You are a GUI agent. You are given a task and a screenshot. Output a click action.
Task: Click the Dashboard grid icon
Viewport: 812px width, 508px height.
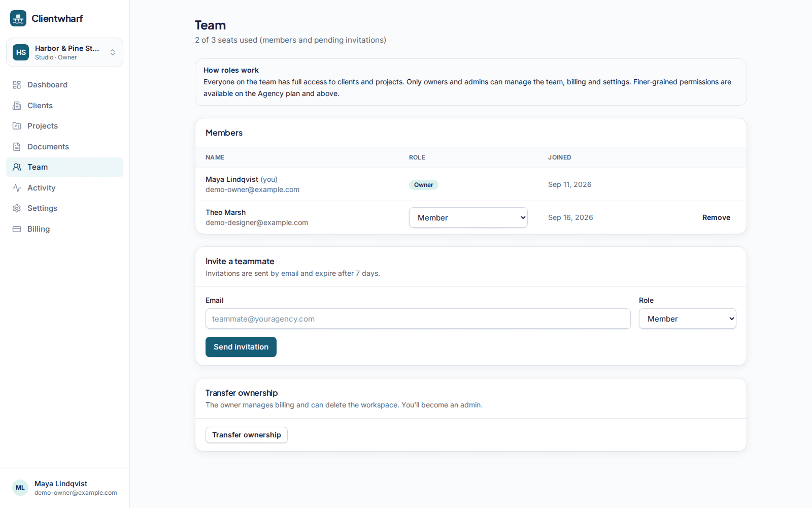[17, 85]
